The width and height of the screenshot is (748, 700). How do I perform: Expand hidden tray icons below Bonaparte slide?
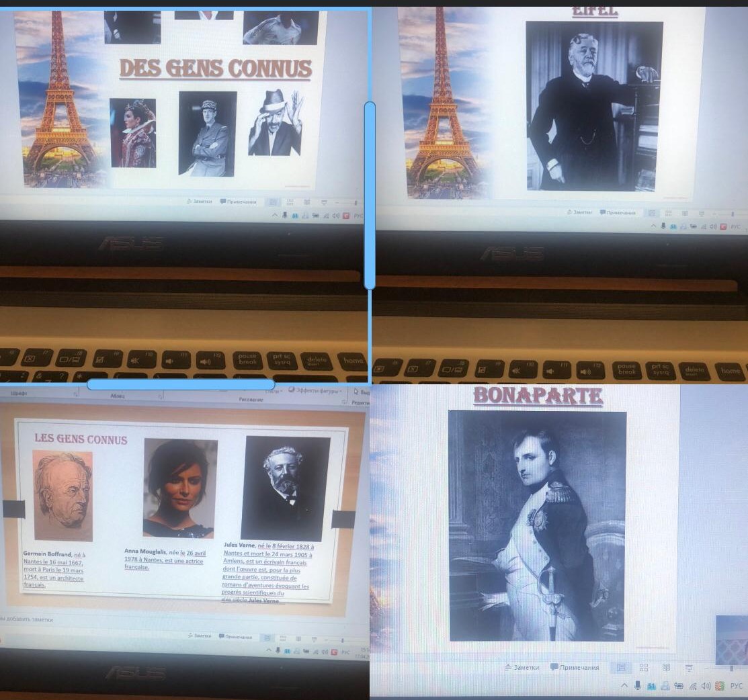(624, 686)
